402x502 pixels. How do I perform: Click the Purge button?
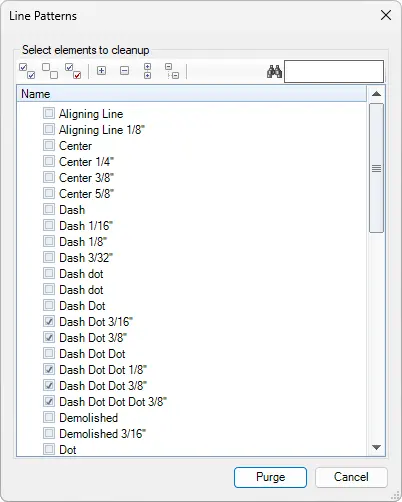point(270,477)
